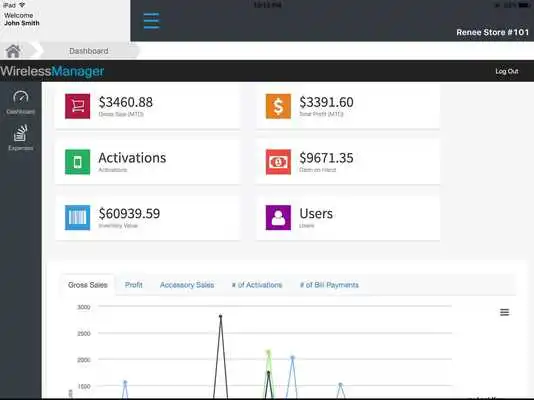Click the WirelessManager logo

pyautogui.click(x=52, y=71)
